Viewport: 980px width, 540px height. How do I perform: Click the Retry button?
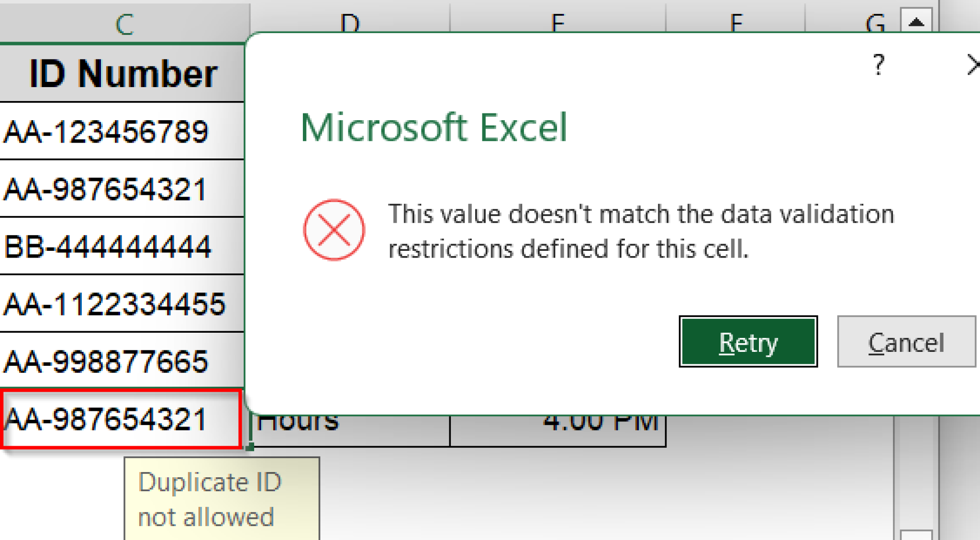[748, 342]
